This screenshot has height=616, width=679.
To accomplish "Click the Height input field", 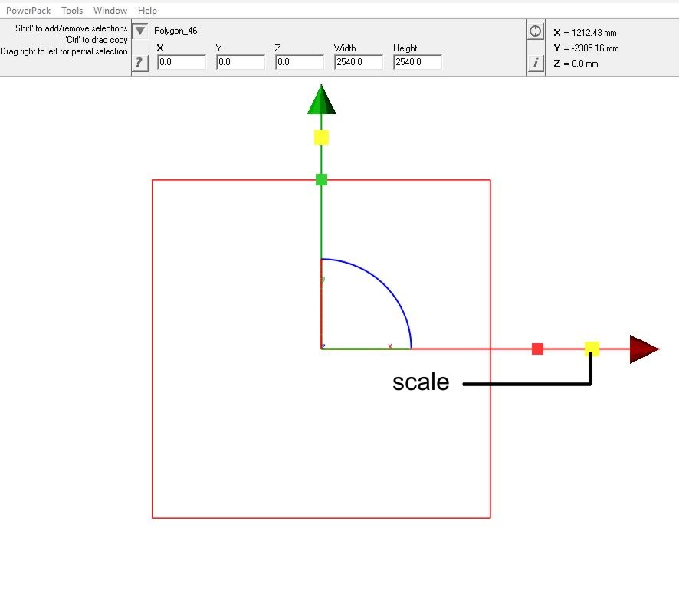I will coord(418,63).
